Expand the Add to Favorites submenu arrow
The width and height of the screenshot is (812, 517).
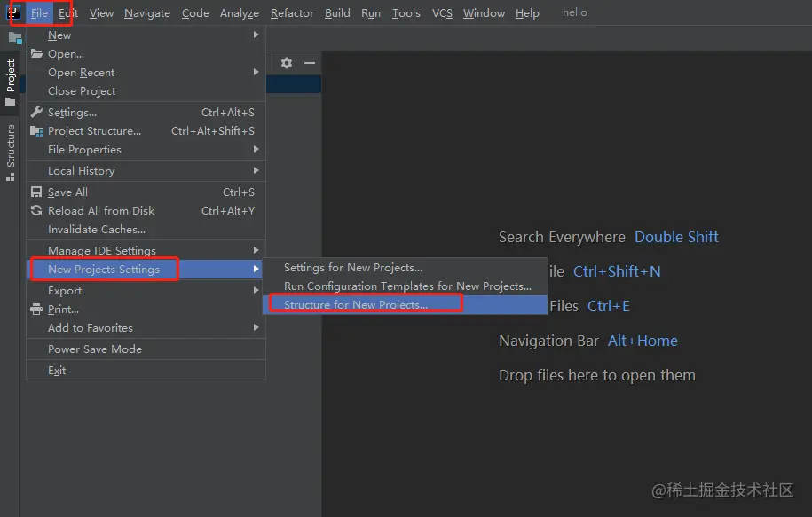click(x=256, y=327)
